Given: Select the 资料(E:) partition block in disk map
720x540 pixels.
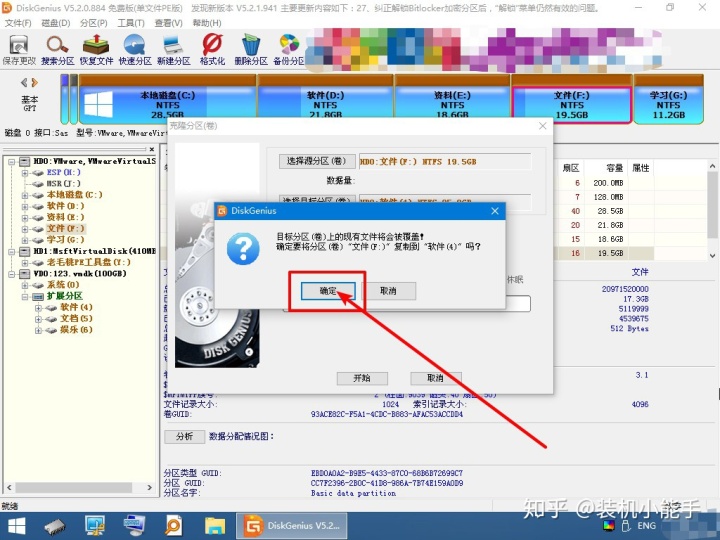Looking at the screenshot, I should click(x=452, y=99).
